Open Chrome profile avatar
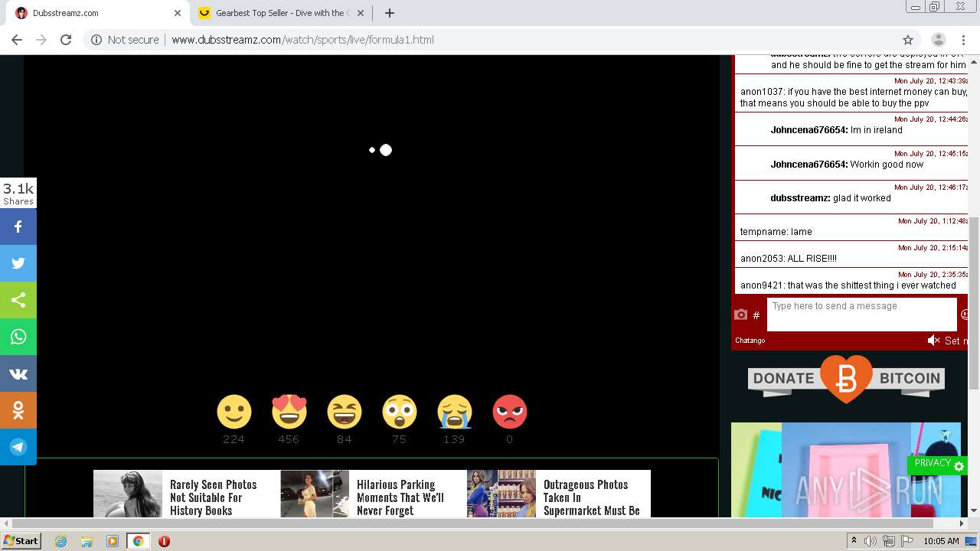The height and width of the screenshot is (551, 980). click(939, 40)
